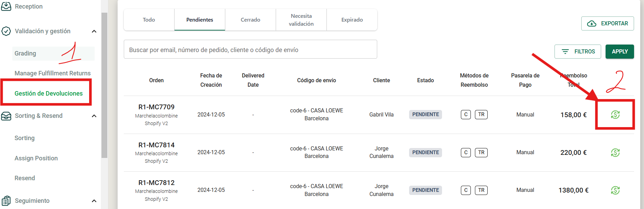The image size is (644, 209).
Task: Open Gestión de Devoluciones in the sidebar
Action: (x=48, y=94)
